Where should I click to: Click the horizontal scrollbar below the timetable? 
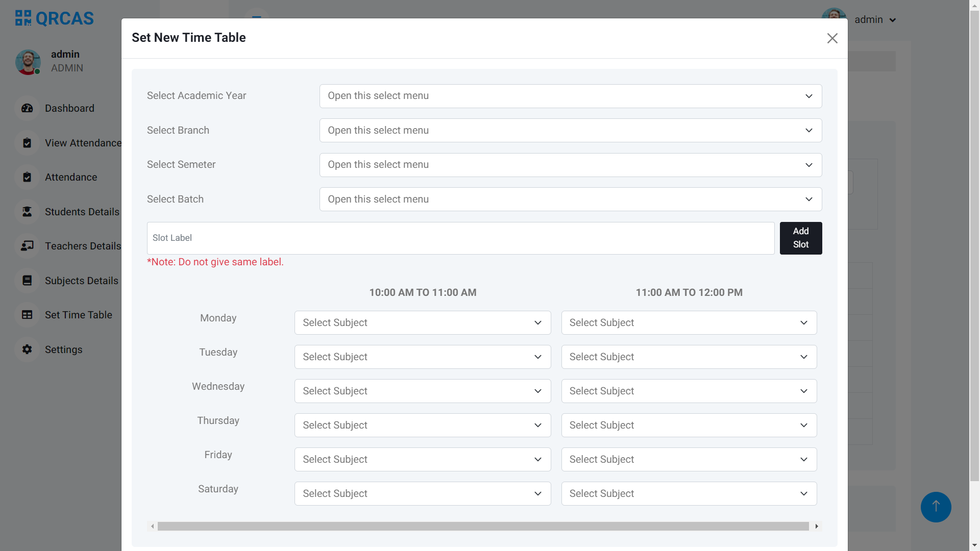pos(484,526)
